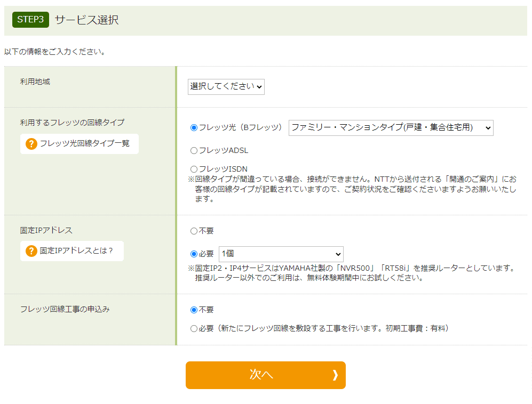Choose the フレッツADSL radio option
The image size is (532, 404).
[194, 151]
